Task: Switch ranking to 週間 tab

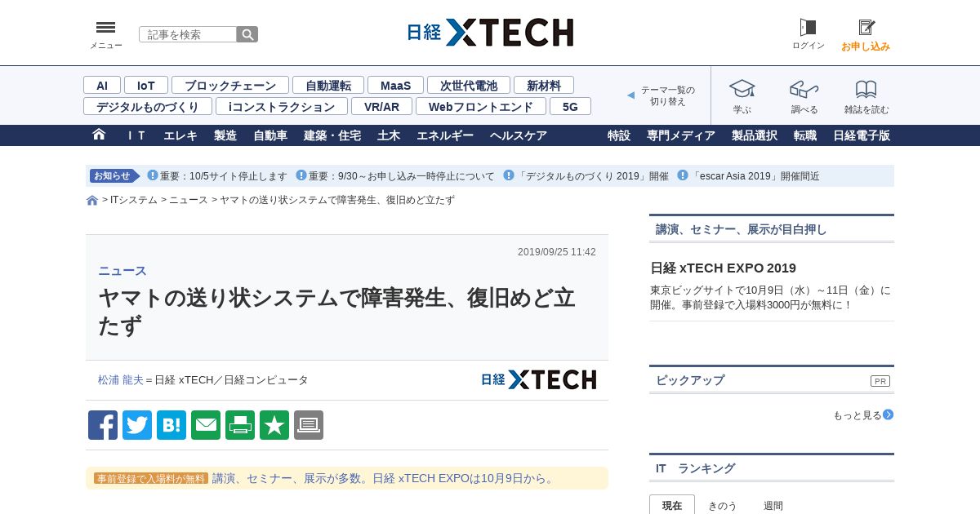Action: pyautogui.click(x=773, y=505)
